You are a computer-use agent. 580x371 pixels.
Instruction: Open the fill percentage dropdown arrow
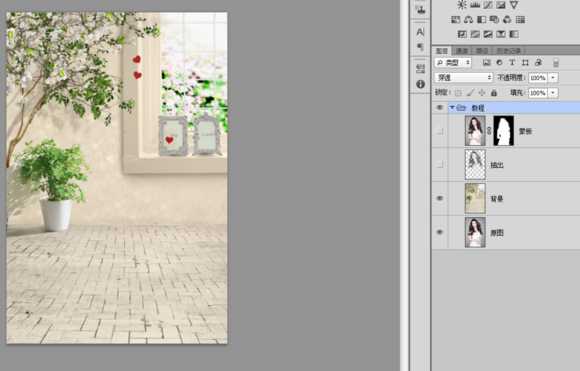(553, 92)
